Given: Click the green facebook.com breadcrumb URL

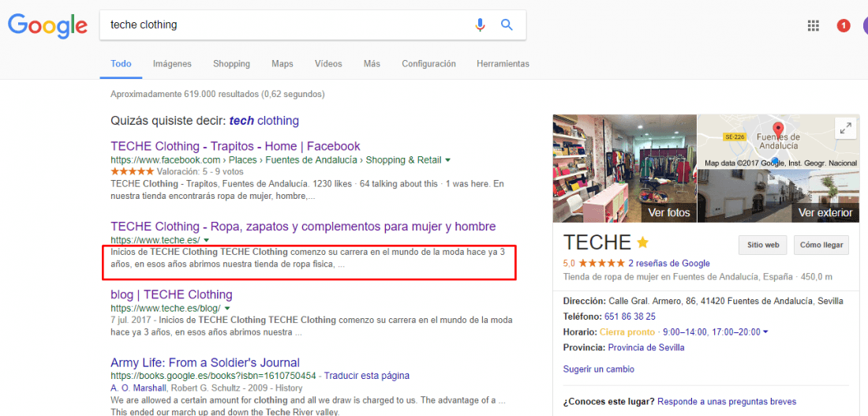Looking at the screenshot, I should pos(276,160).
